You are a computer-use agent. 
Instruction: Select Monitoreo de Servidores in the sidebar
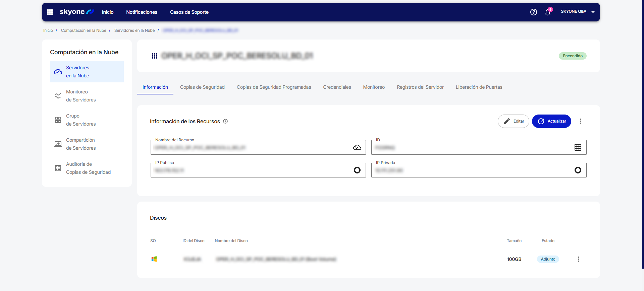pyautogui.click(x=81, y=96)
